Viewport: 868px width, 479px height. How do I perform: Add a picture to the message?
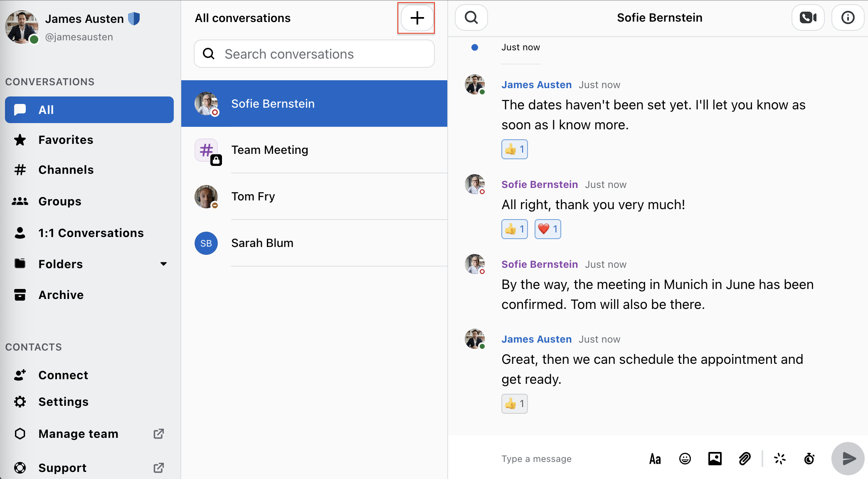coord(715,459)
